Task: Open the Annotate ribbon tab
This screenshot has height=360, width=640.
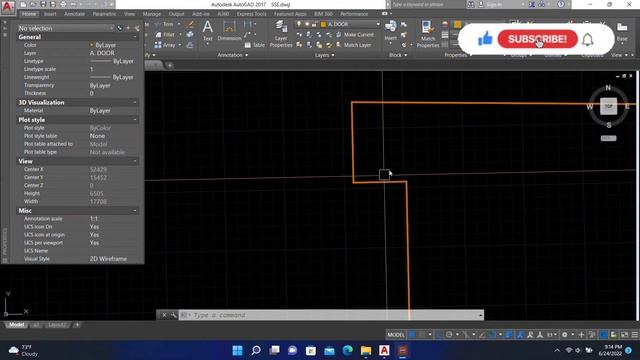Action: pos(74,14)
